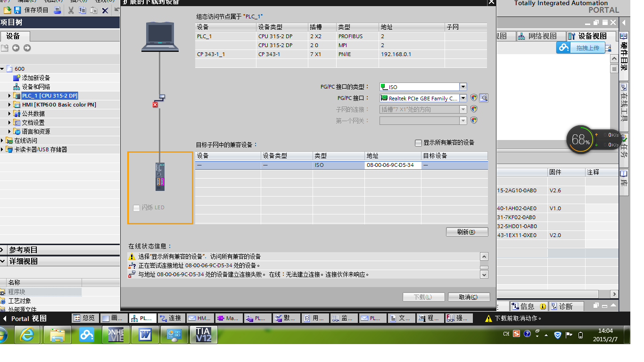
Task: Expand the 文档设置 node
Action: 9,123
